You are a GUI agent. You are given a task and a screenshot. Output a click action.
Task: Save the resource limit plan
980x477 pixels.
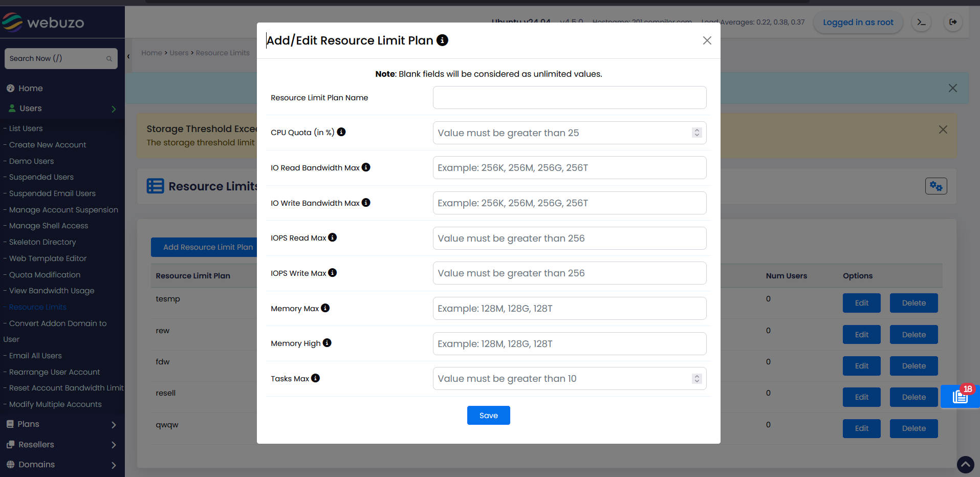coord(489,415)
